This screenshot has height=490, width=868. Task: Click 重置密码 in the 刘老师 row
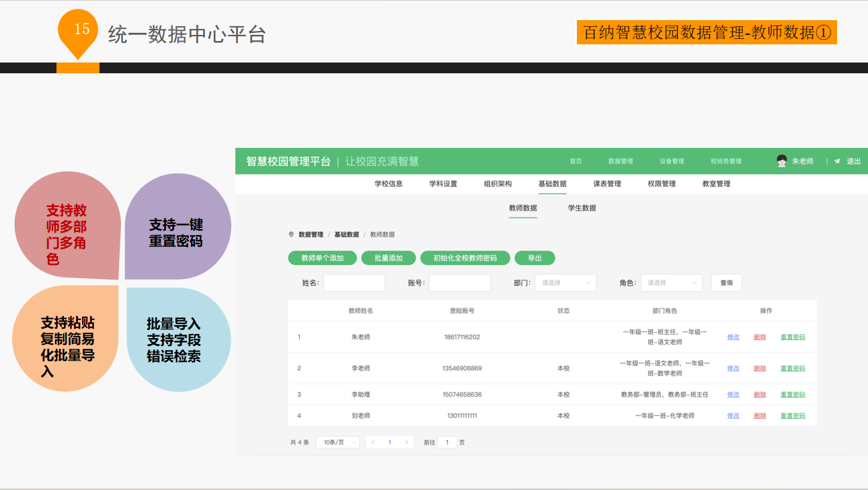pos(793,416)
